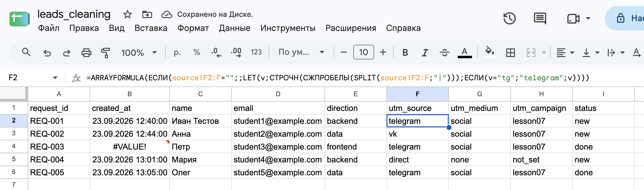
Task: Click the document title leads_cleaning
Action: 74,14
